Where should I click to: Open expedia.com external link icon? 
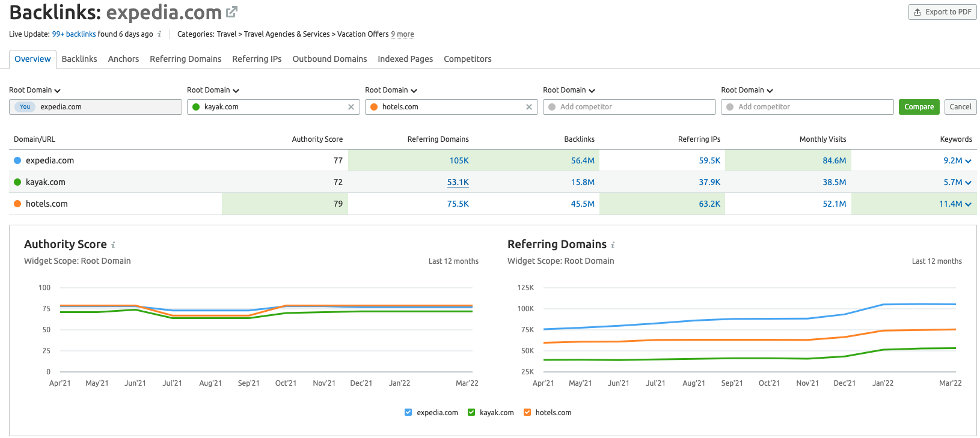[x=231, y=11]
